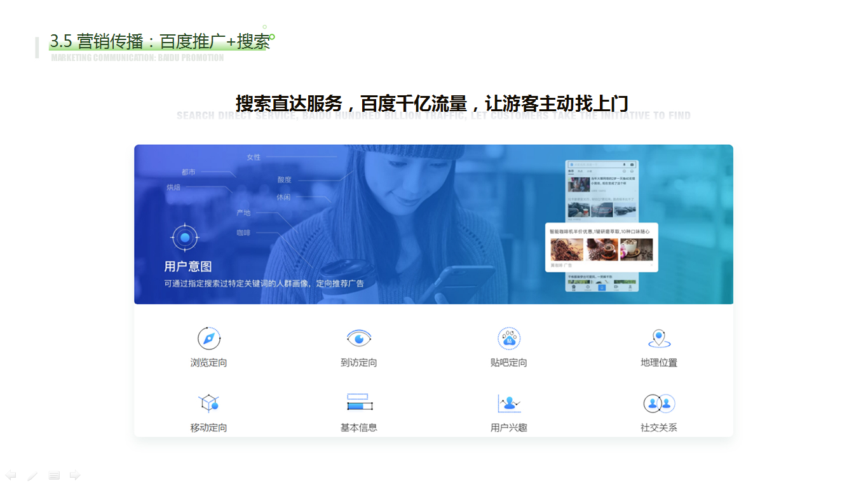Click the 基本信息 bar icon
The width and height of the screenshot is (868, 488).
tap(358, 402)
